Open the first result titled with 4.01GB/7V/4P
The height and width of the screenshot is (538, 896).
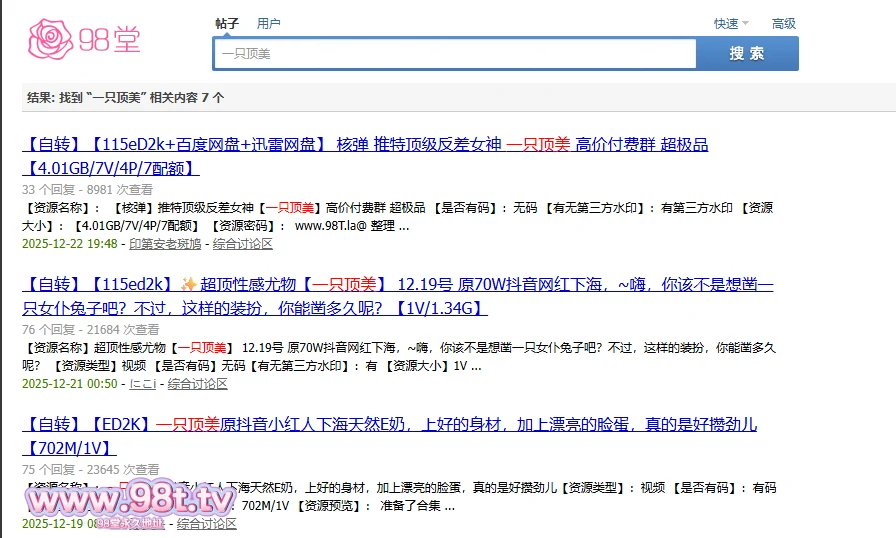coord(365,145)
